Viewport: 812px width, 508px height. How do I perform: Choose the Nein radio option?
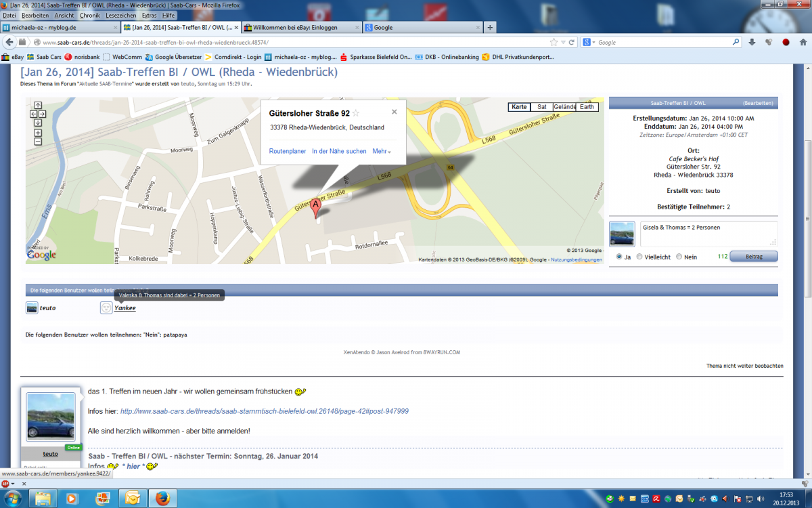pyautogui.click(x=679, y=257)
